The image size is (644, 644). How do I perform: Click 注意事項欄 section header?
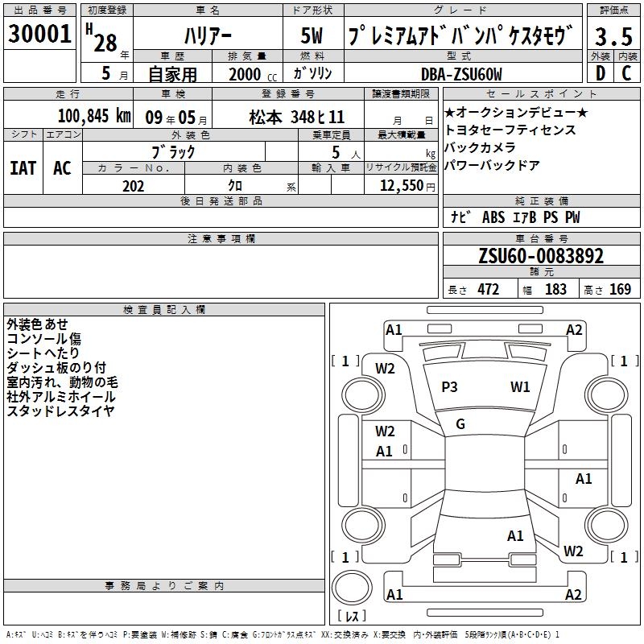click(x=221, y=238)
